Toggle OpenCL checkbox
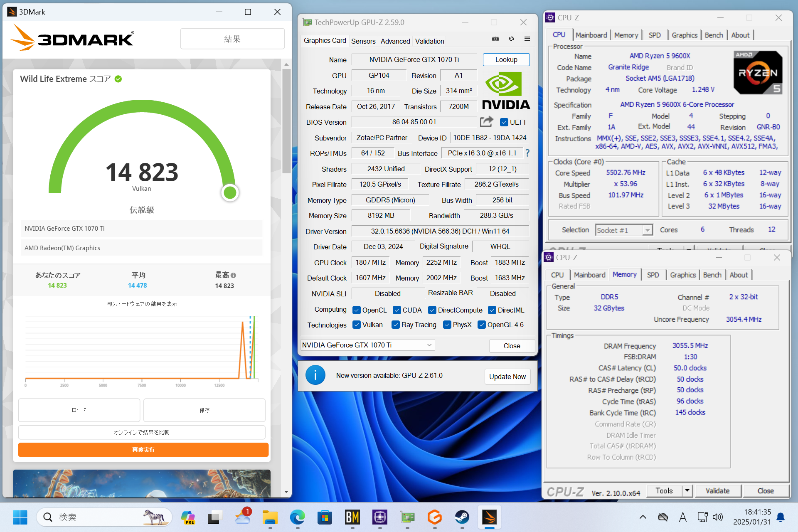This screenshot has height=532, width=798. pos(357,310)
